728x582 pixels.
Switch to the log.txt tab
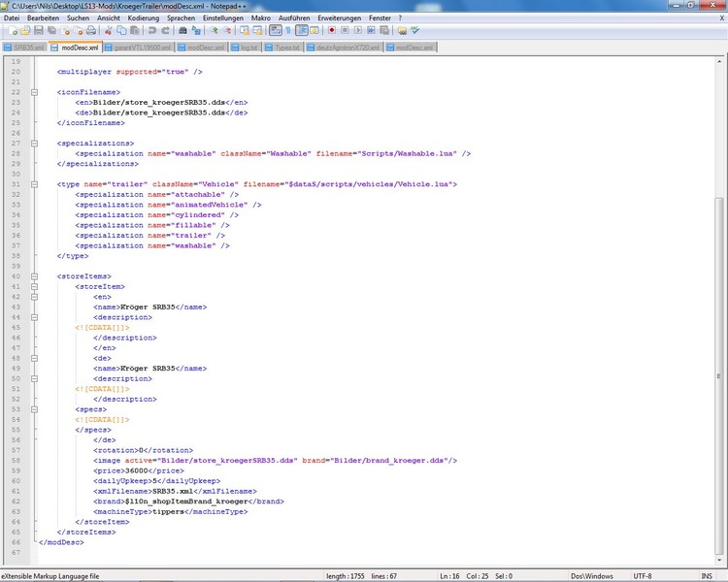point(245,48)
